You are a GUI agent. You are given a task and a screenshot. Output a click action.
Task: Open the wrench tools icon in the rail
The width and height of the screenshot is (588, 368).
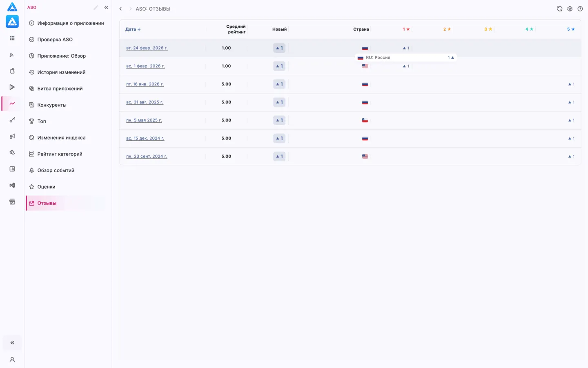(x=12, y=153)
